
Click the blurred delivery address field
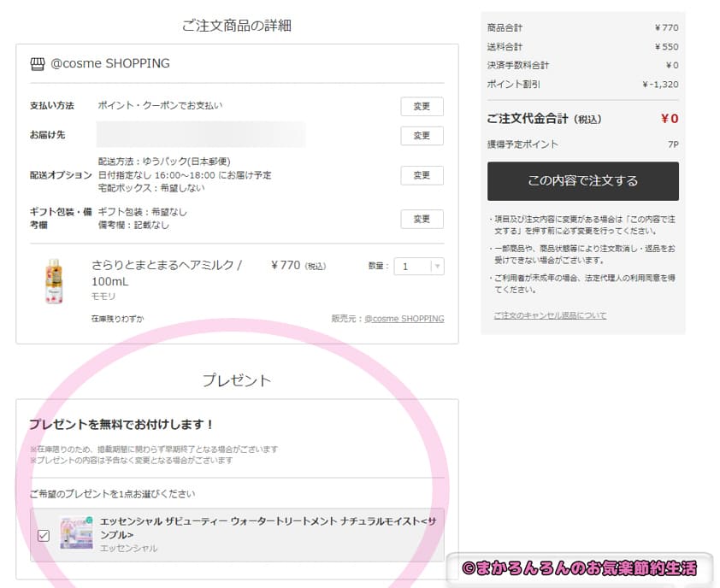pos(201,134)
